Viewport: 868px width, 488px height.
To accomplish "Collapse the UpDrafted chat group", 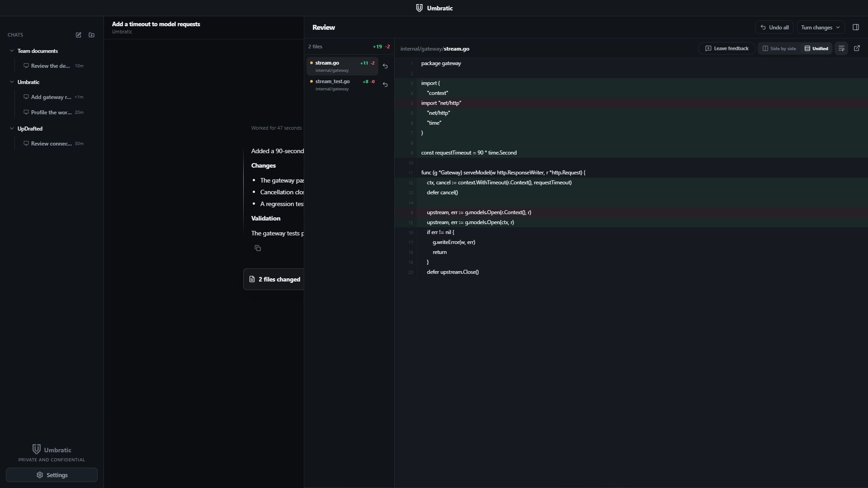I will pyautogui.click(x=12, y=129).
